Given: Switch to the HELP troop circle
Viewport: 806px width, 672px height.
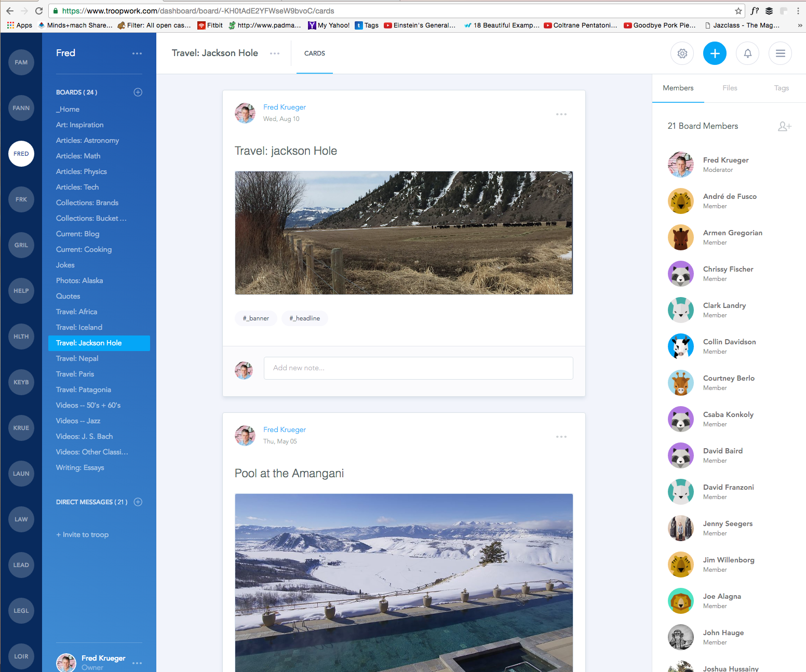Looking at the screenshot, I should click(21, 291).
